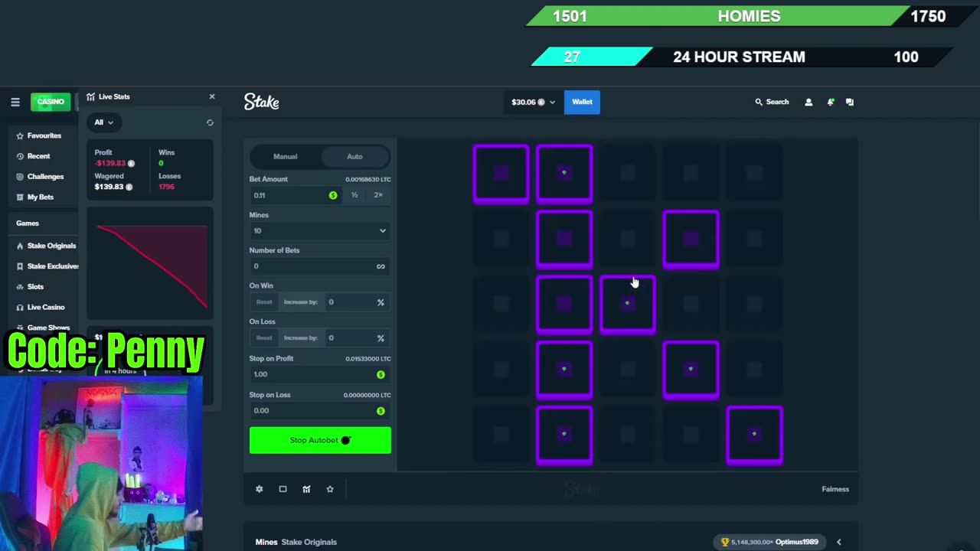Toggle the top-left mines tile

(x=501, y=174)
